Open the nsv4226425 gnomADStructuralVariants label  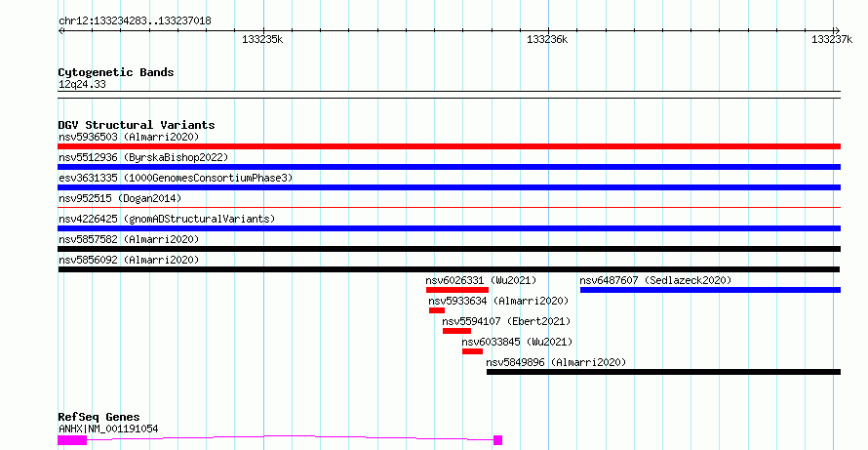point(167,219)
